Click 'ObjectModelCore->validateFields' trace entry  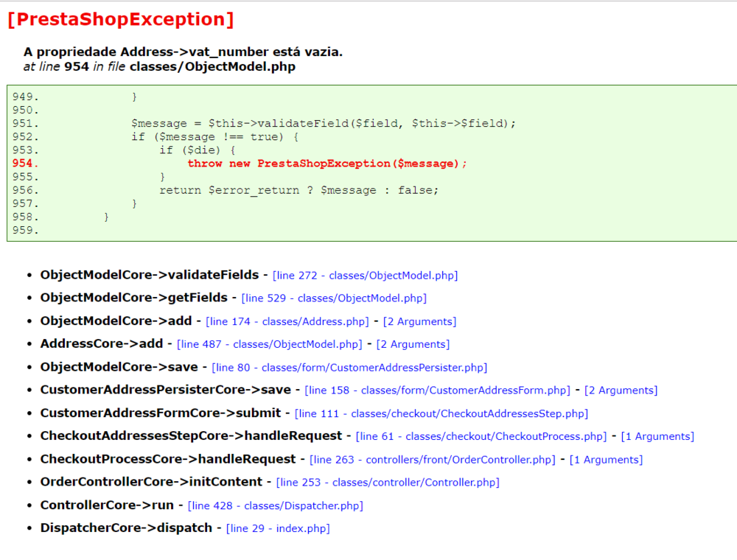click(x=150, y=275)
